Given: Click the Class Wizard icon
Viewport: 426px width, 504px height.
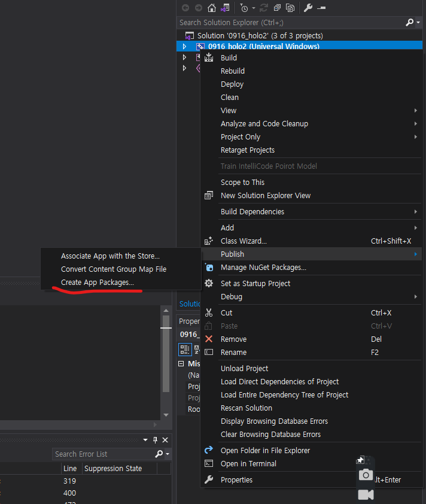Looking at the screenshot, I should point(209,241).
